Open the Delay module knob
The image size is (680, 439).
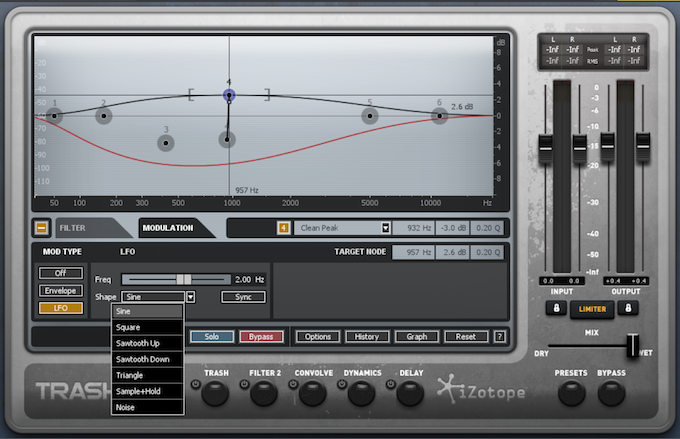[x=410, y=393]
